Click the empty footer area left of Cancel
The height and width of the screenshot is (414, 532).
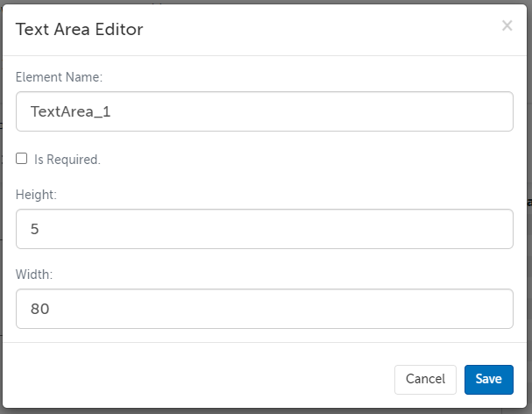click(x=193, y=379)
